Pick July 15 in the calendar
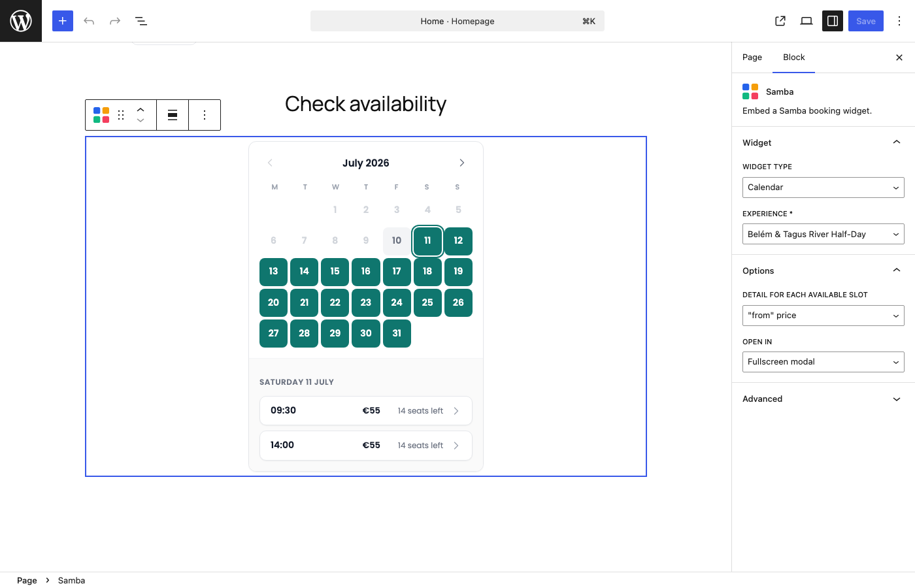This screenshot has width=915, height=588. coord(335,272)
